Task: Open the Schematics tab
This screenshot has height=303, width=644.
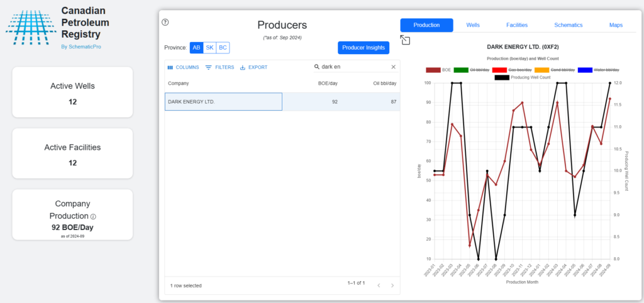Action: (568, 25)
